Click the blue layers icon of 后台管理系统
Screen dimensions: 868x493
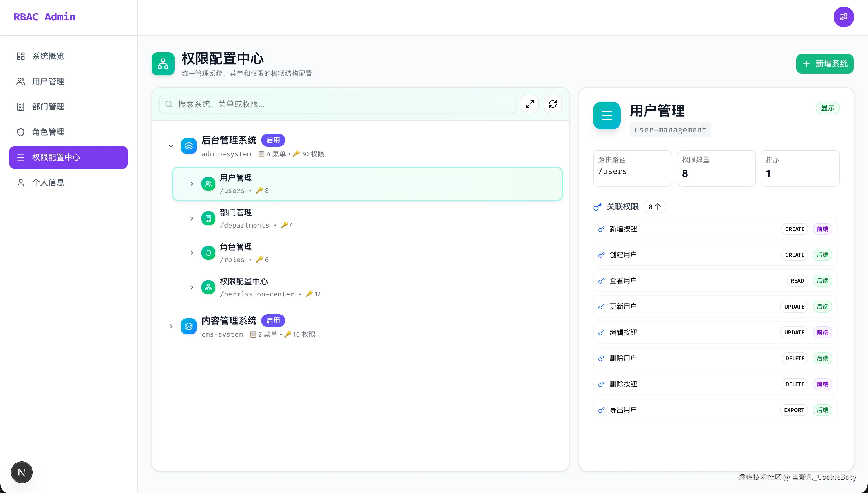click(189, 146)
